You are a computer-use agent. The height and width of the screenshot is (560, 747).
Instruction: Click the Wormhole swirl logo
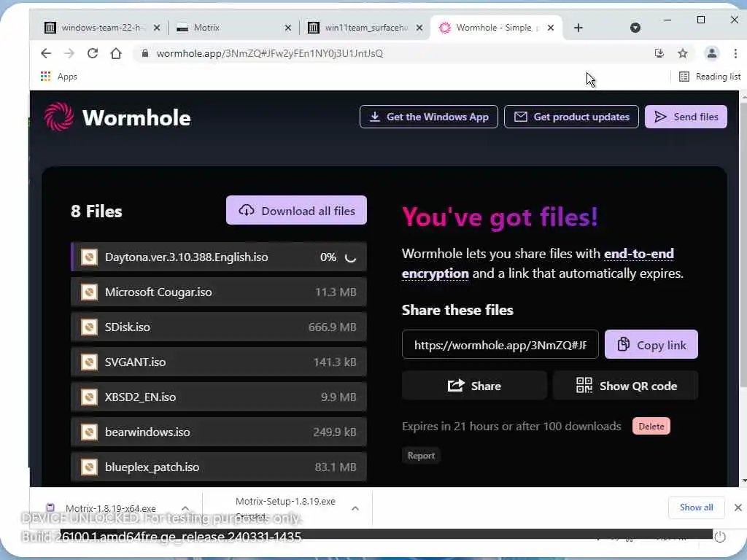click(x=59, y=117)
